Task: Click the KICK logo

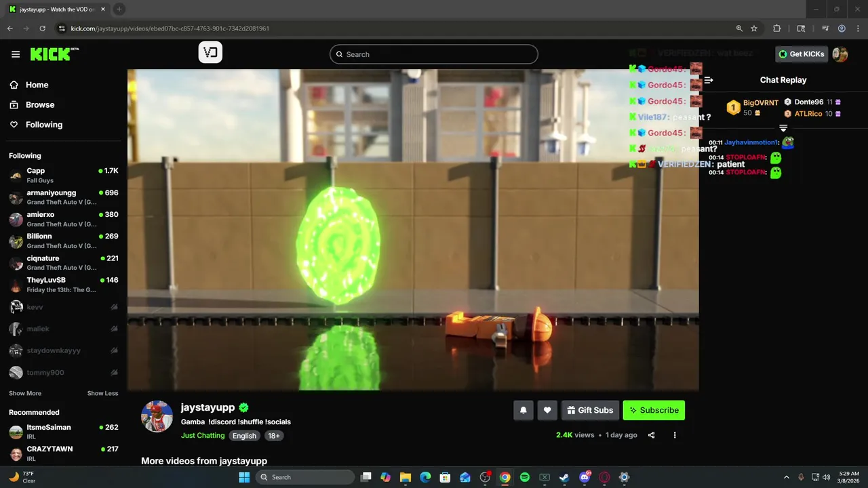Action: point(54,54)
